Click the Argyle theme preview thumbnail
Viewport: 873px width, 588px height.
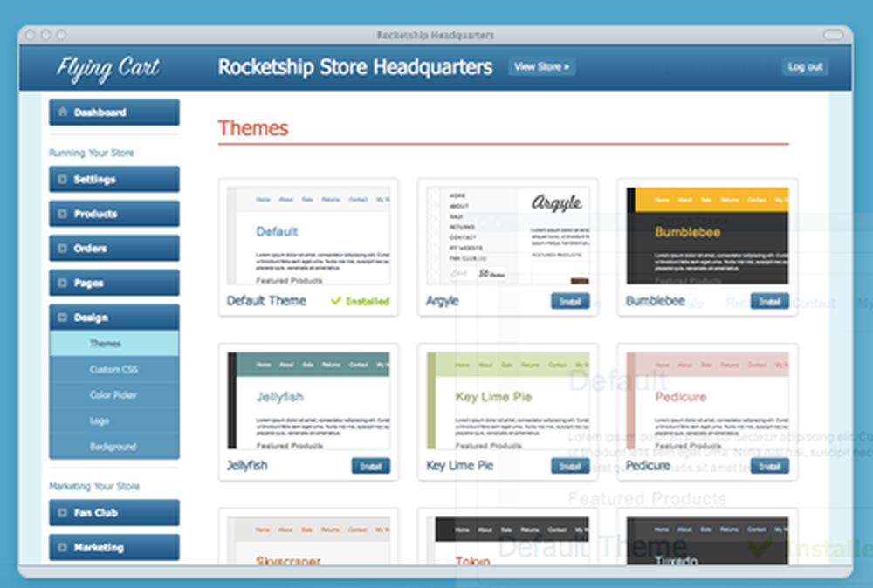[508, 236]
